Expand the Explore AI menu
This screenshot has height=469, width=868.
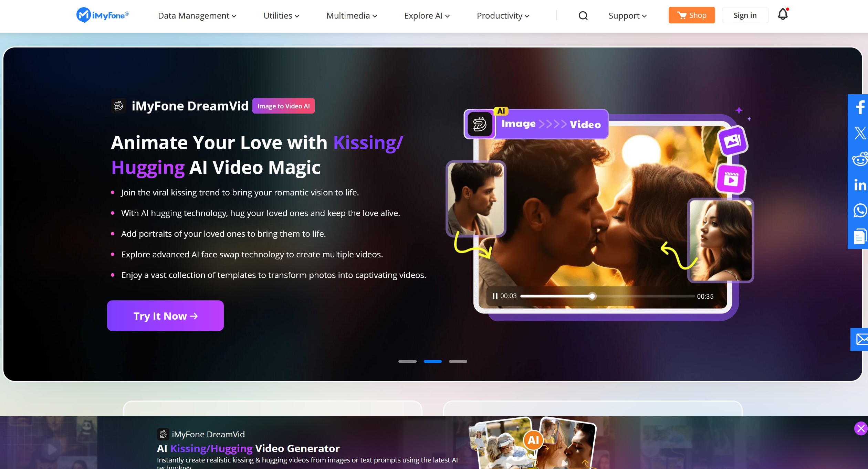tap(427, 16)
